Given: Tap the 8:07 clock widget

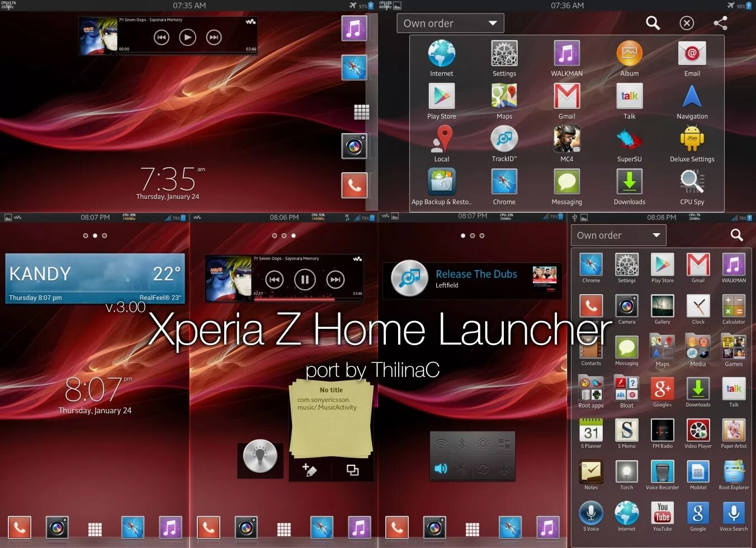Looking at the screenshot, I should click(x=96, y=395).
